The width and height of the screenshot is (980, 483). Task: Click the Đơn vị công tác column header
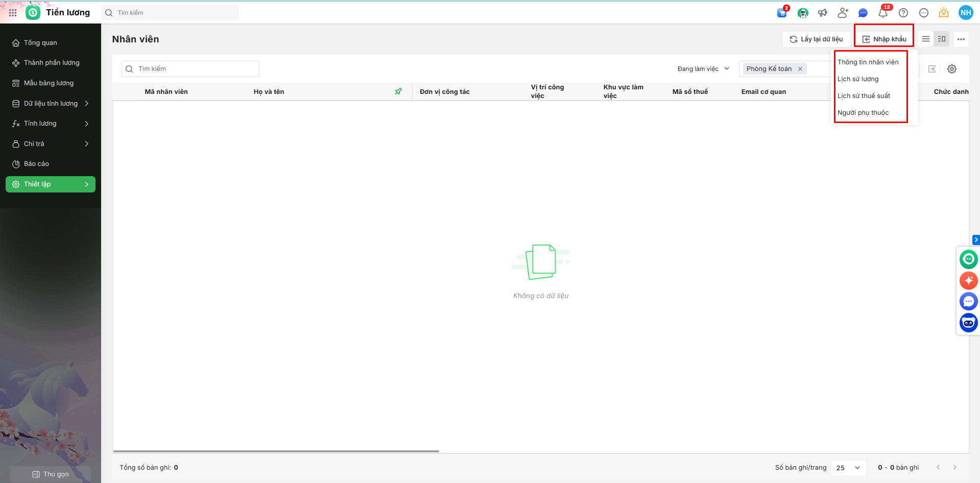pyautogui.click(x=445, y=92)
